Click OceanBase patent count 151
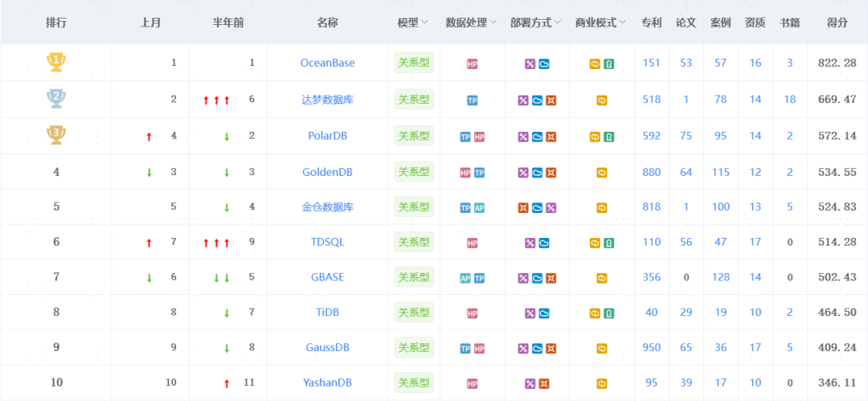 click(652, 63)
